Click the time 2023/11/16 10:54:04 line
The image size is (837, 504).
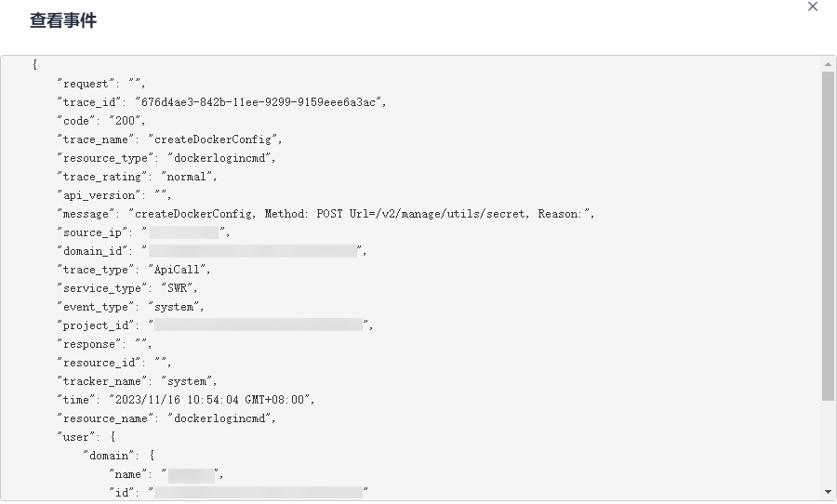[x=186, y=400]
